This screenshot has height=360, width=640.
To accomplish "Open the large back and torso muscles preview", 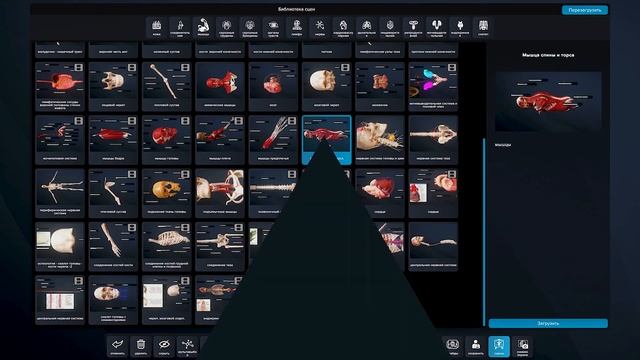I will tap(548, 101).
